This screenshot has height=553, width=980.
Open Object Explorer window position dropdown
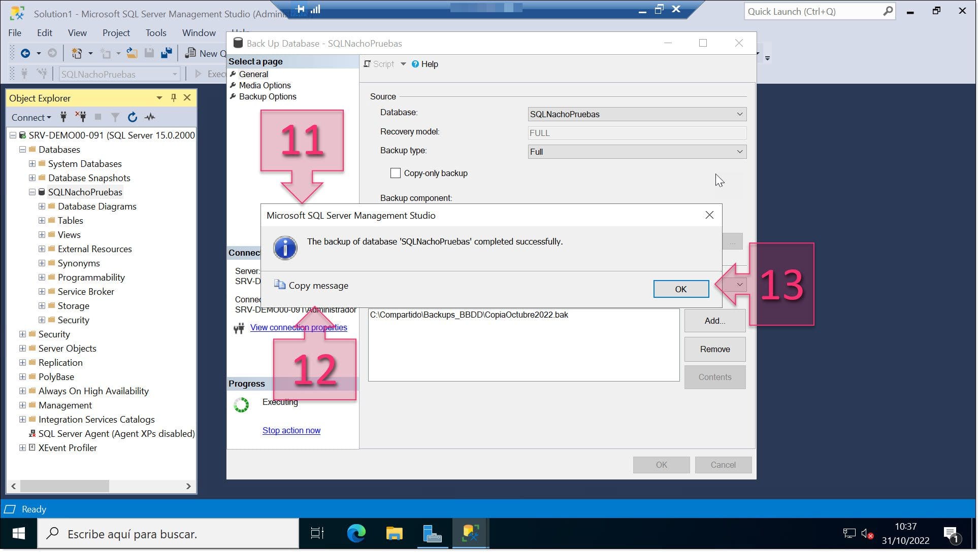(x=159, y=98)
